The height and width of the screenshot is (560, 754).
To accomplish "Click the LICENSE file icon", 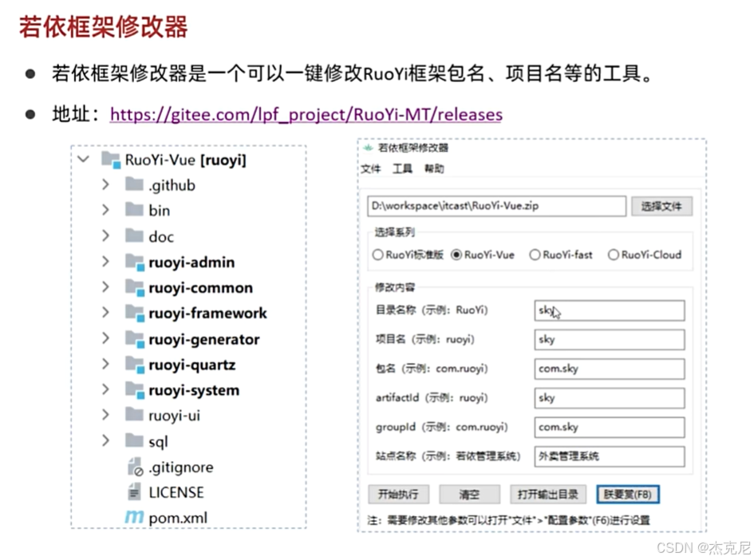I will [134, 491].
